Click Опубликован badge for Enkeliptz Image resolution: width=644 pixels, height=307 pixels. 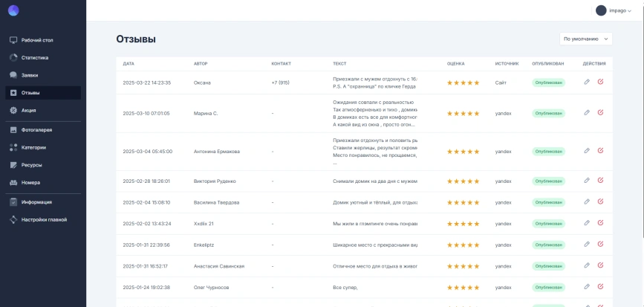[548, 245]
